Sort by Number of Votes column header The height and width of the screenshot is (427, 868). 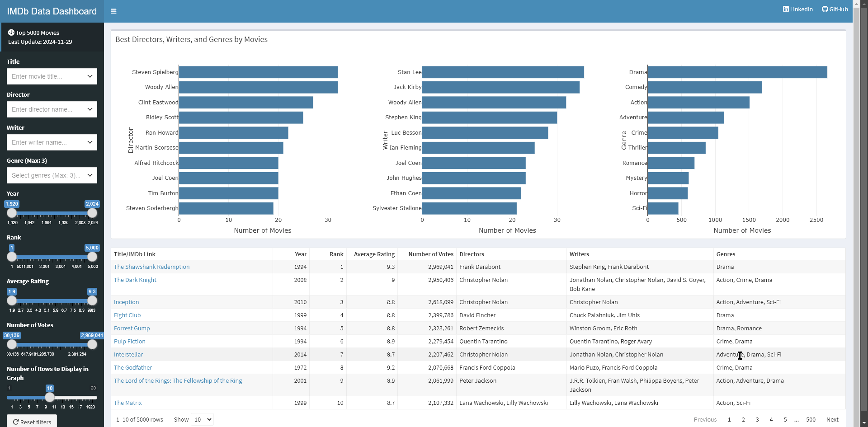click(x=427, y=254)
